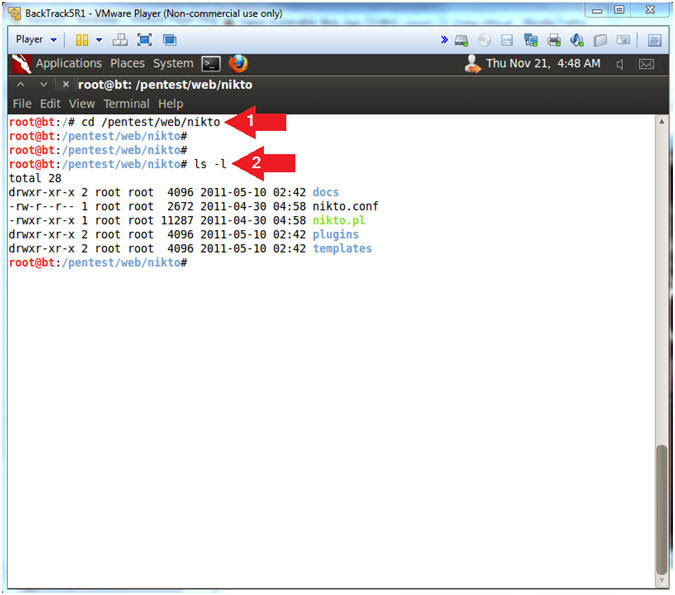This screenshot has width=675, height=595.
Task: Open the System menu
Action: point(173,64)
